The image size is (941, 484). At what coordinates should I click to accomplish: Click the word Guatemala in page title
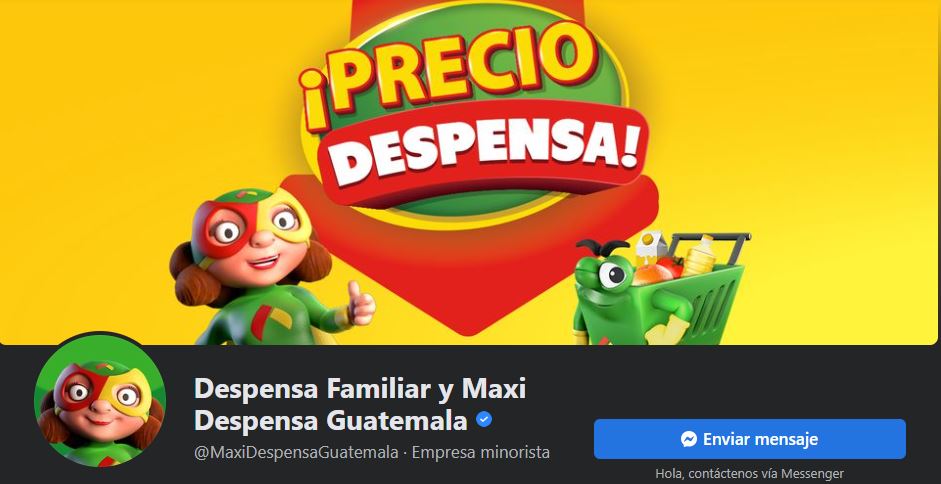pyautogui.click(x=397, y=420)
